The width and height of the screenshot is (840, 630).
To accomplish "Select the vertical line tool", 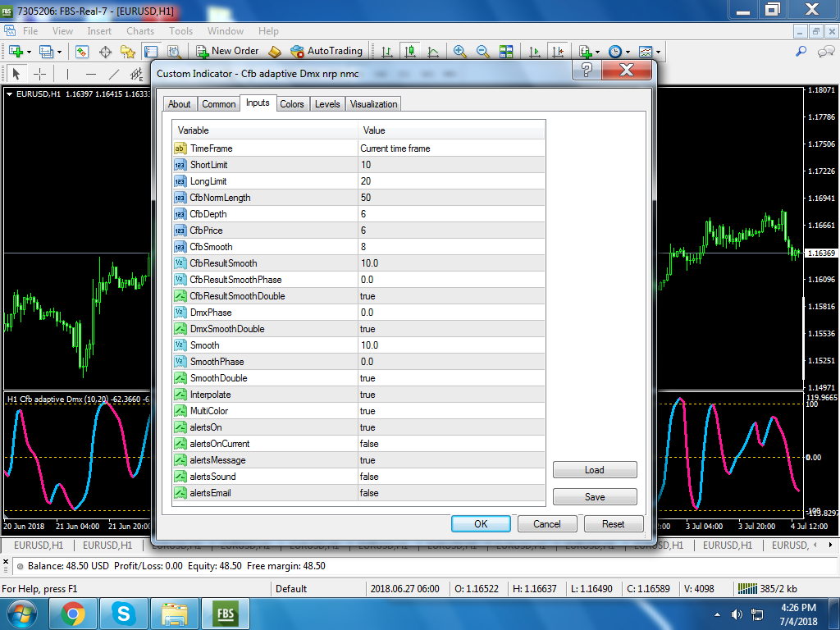I will coord(67,74).
